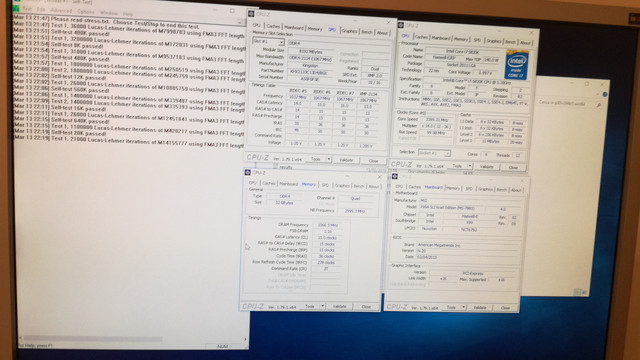Click the Close button in the Mainboard window
This screenshot has height=360, width=640.
pyautogui.click(x=505, y=308)
